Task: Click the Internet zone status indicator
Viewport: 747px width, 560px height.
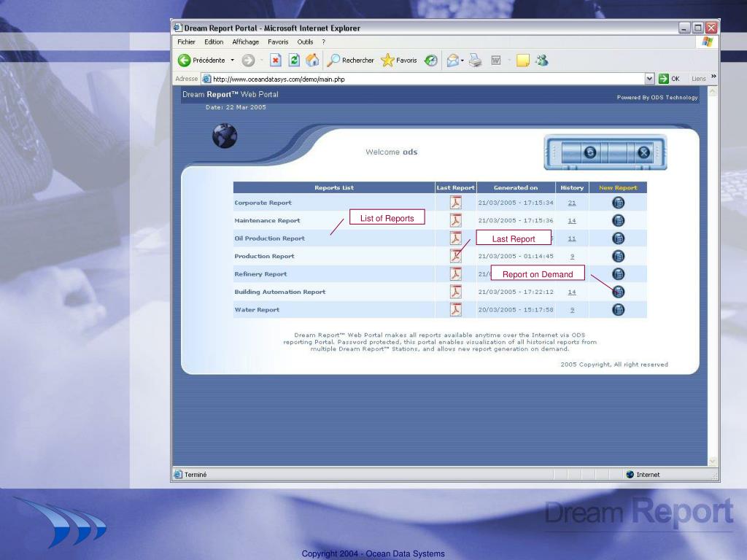Action: pos(643,474)
